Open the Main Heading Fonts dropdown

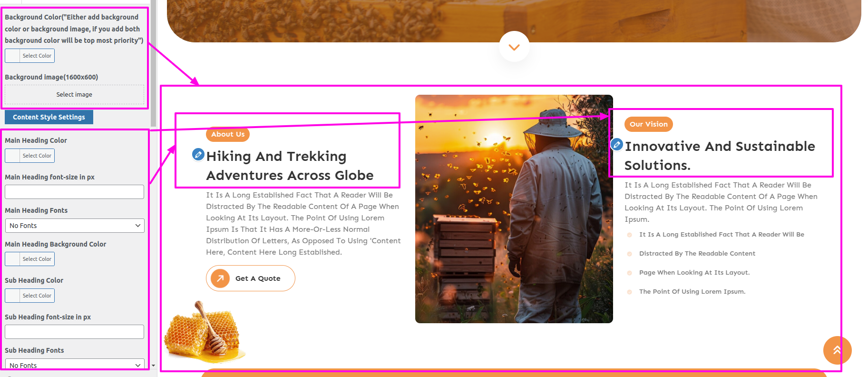74,226
